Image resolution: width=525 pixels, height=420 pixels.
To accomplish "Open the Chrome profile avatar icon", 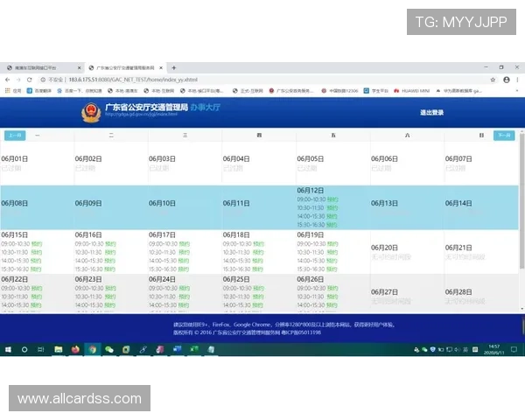I will tap(507, 80).
